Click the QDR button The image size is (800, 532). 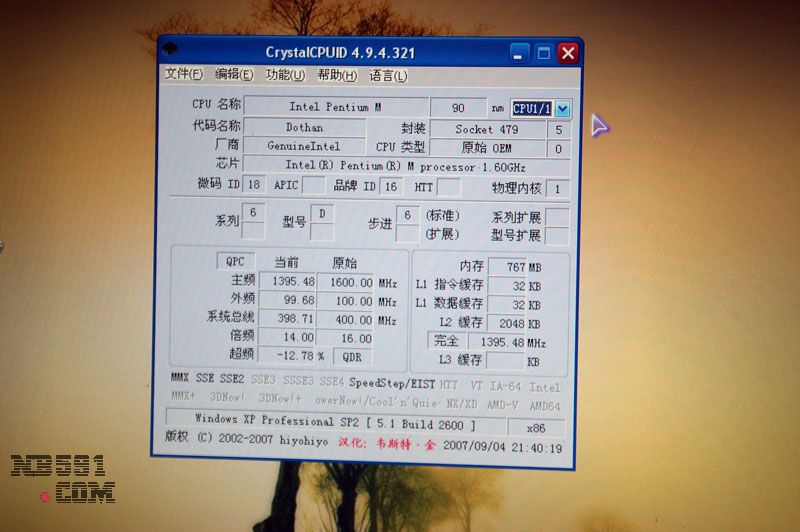[x=352, y=357]
